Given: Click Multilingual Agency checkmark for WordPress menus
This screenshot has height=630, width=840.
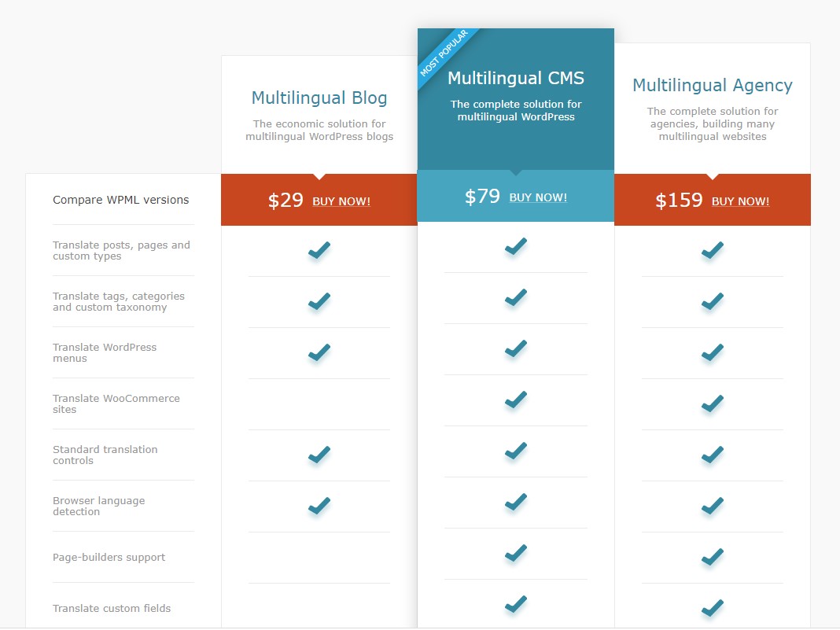Looking at the screenshot, I should [x=713, y=352].
